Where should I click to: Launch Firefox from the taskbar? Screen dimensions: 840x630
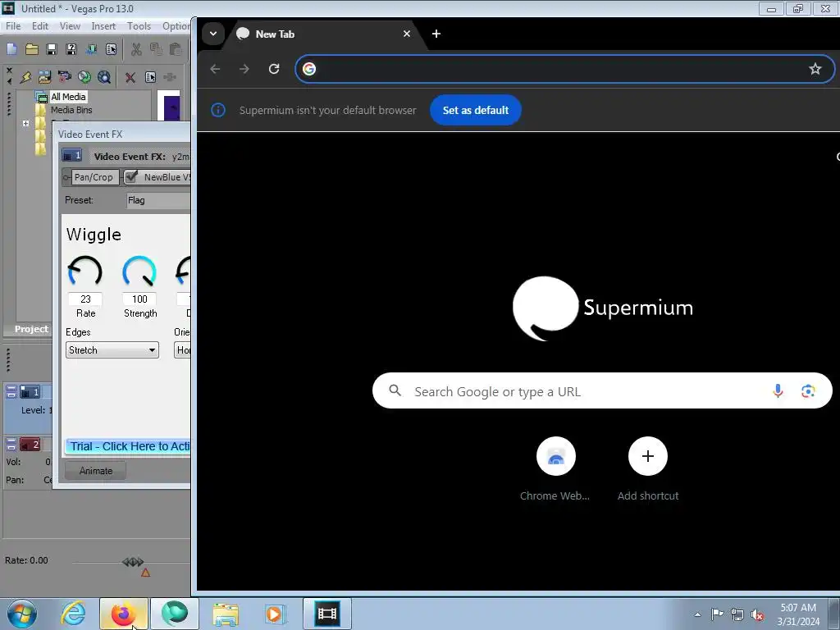click(x=123, y=614)
